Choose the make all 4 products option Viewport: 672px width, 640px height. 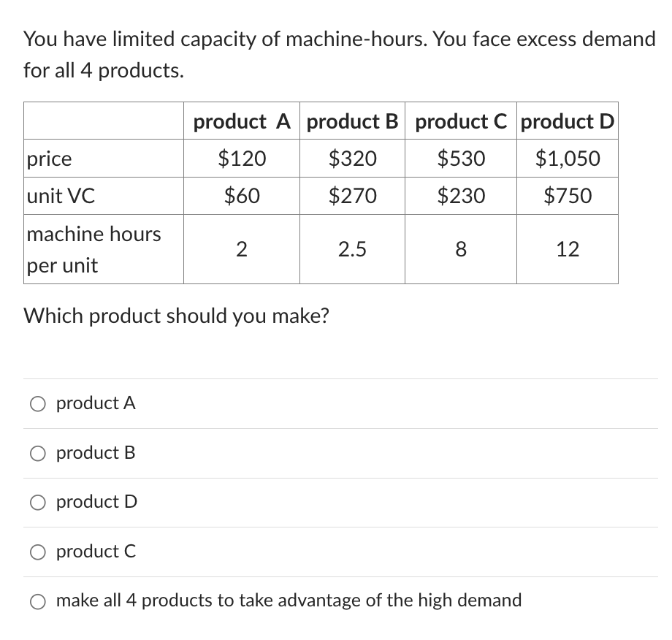[x=37, y=601]
